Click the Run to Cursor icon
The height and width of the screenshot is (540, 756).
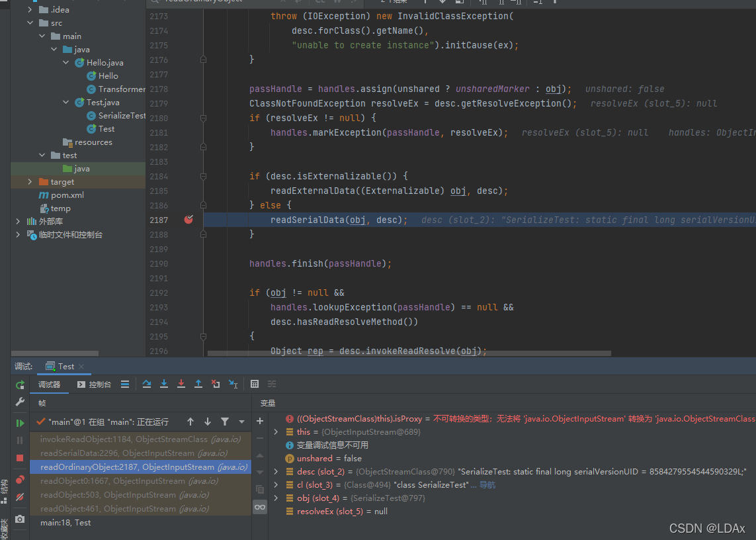(x=233, y=384)
